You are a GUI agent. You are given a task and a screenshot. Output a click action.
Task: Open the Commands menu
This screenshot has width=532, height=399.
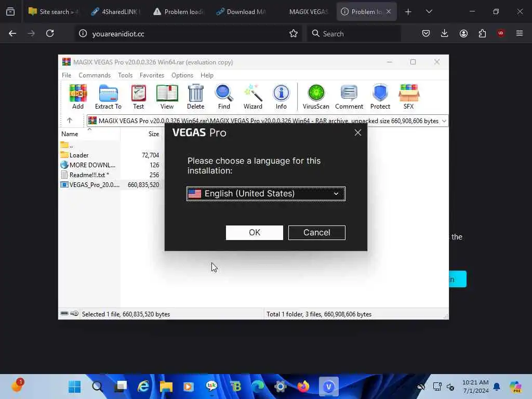pos(95,75)
